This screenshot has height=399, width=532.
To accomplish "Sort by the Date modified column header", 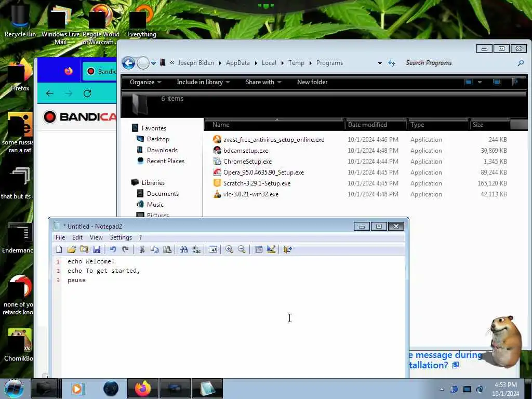I will 375,125.
